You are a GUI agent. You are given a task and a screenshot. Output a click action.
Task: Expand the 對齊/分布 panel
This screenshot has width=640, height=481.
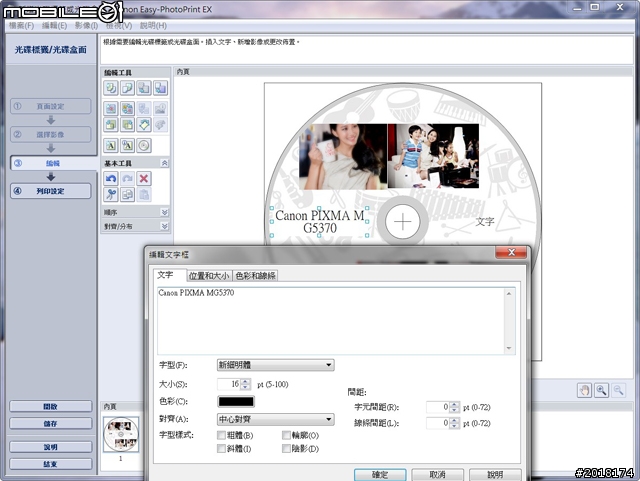coord(164,226)
